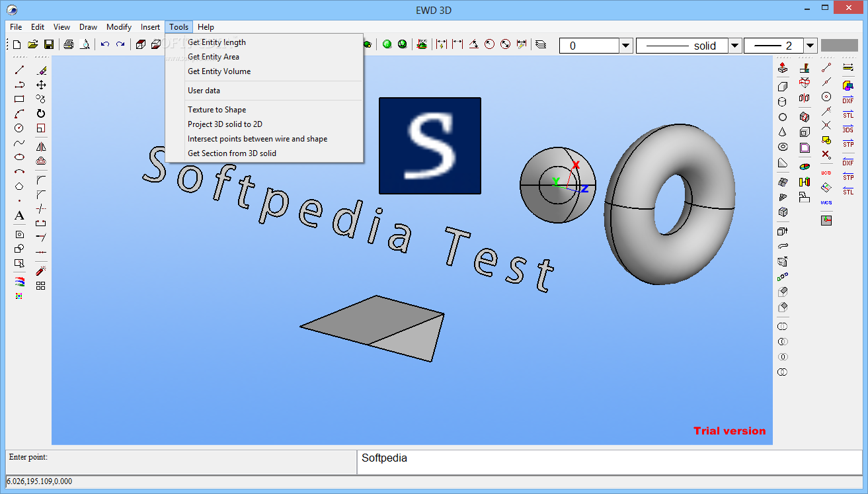Click the Print icon in toolbar

tap(69, 45)
